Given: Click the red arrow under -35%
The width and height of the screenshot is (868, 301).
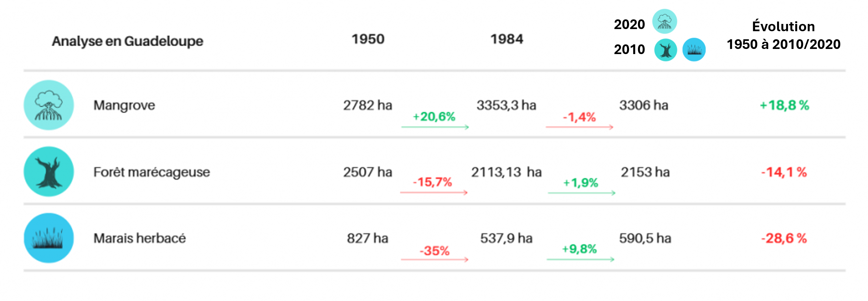Looking at the screenshot, I should tap(434, 259).
